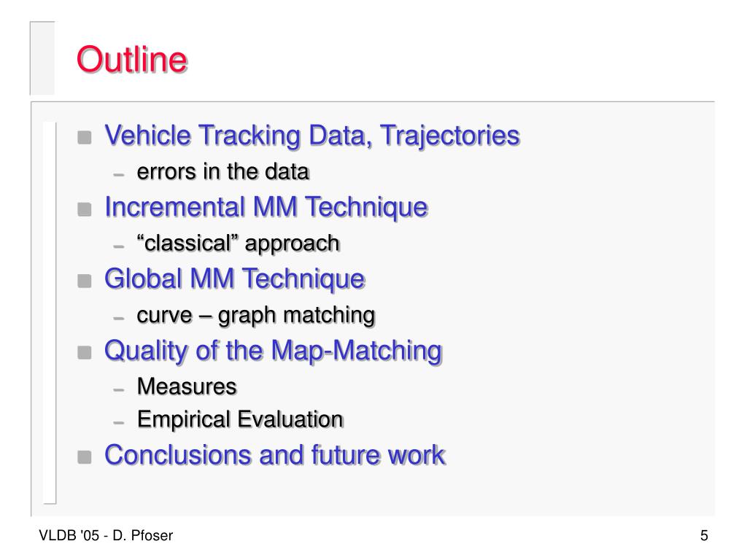The image size is (747, 560).
Task: Select the Empirical Evaluation sub-item text
Action: 240,419
